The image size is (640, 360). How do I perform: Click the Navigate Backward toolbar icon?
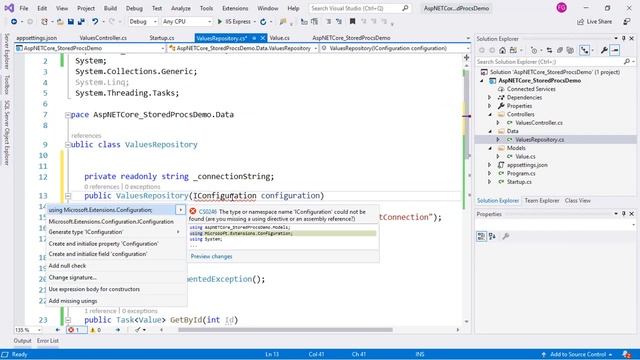[14, 22]
